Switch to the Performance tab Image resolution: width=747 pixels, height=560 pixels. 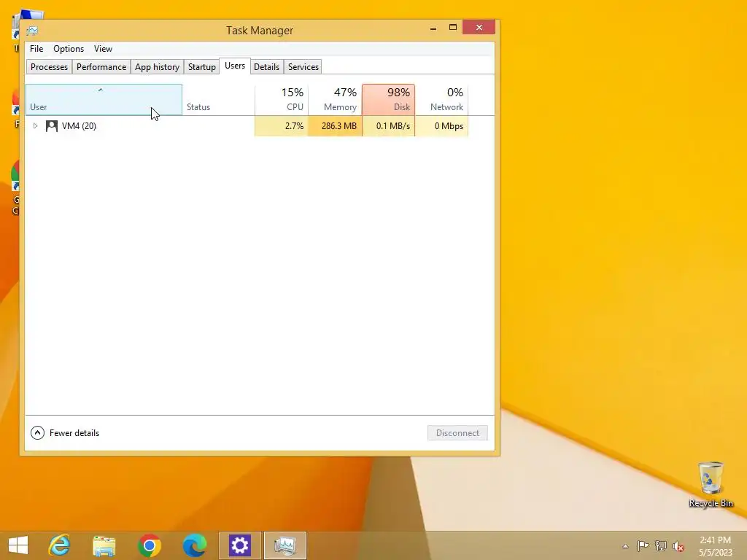[101, 66]
